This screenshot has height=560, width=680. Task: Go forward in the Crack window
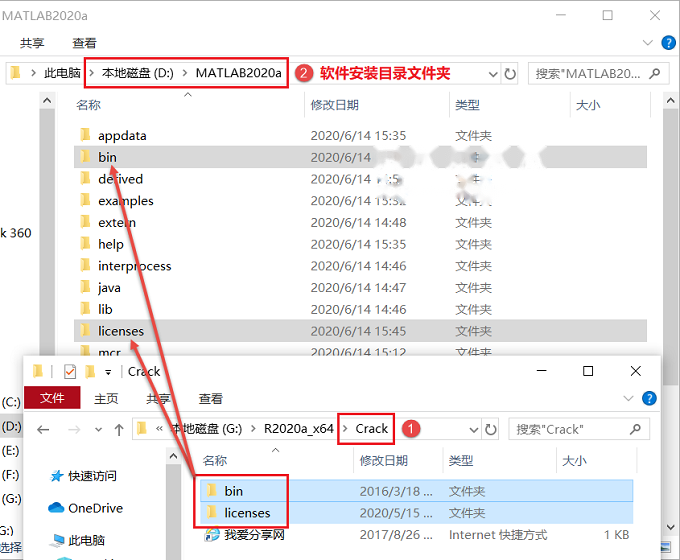point(74,429)
